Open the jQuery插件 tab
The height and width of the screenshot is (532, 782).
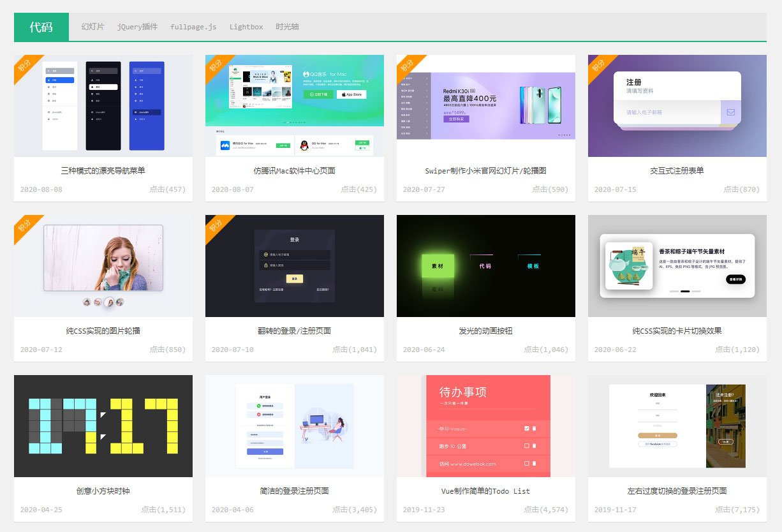[x=137, y=27]
